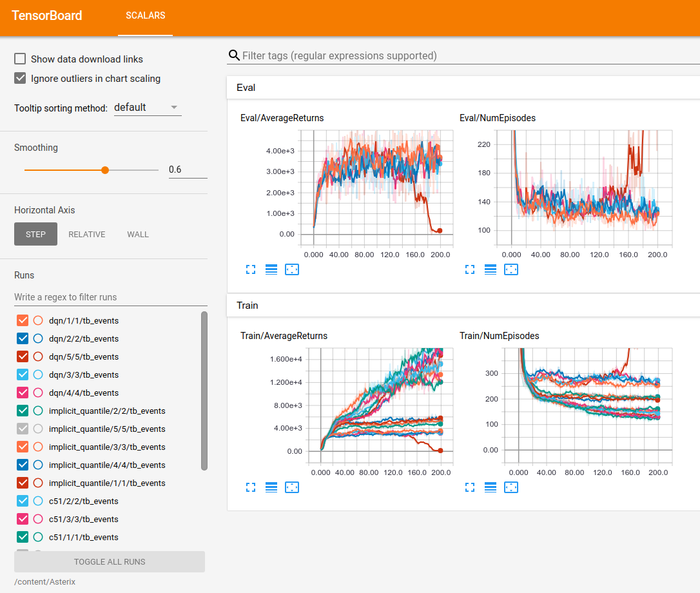
Task: Uncheck the dqn/5/5/tb_events run checkbox
Action: coord(23,357)
